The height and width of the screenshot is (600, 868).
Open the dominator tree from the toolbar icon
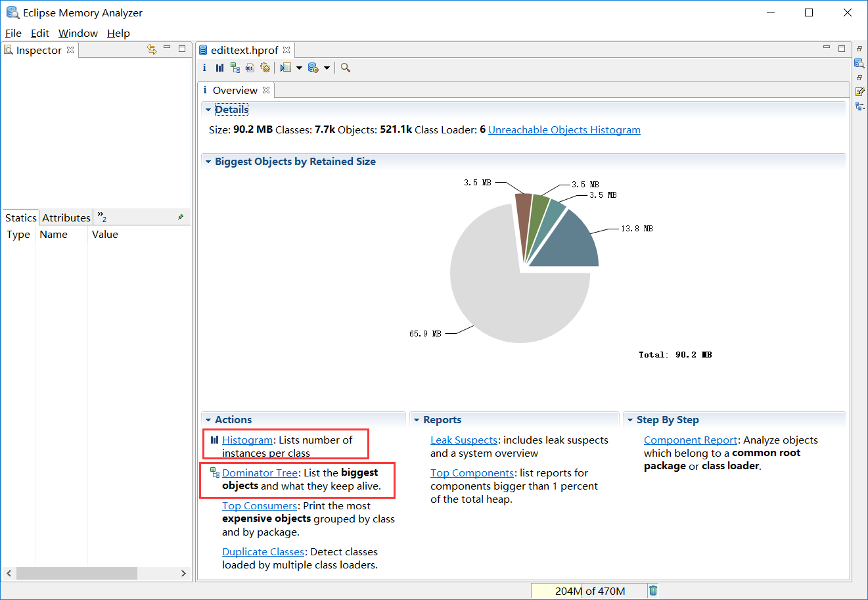coord(235,68)
